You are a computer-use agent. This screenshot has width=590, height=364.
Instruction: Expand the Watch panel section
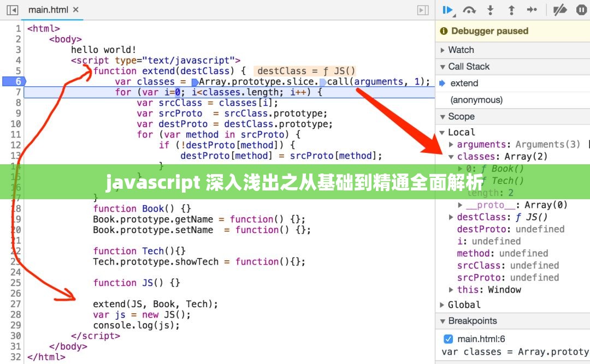[x=442, y=50]
